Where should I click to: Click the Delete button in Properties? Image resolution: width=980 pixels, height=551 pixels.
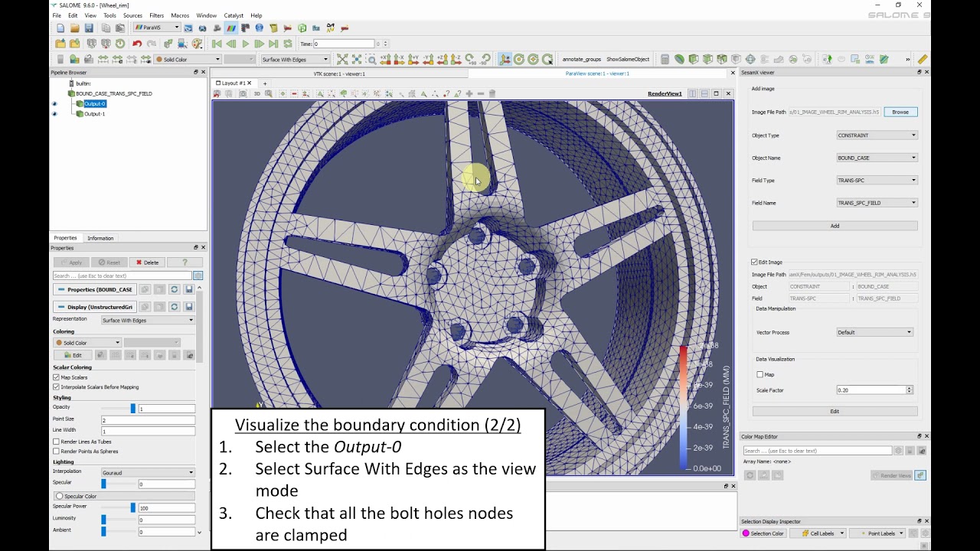(x=147, y=262)
